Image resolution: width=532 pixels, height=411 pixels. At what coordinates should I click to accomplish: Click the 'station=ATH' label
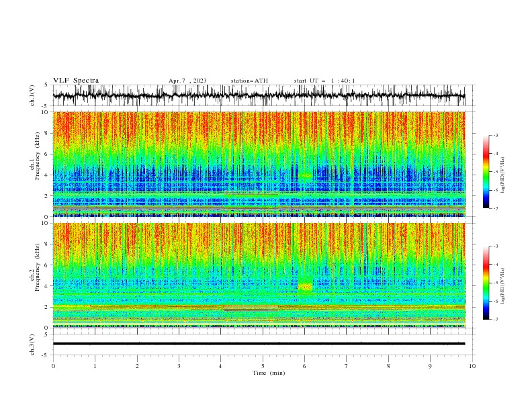(x=249, y=81)
